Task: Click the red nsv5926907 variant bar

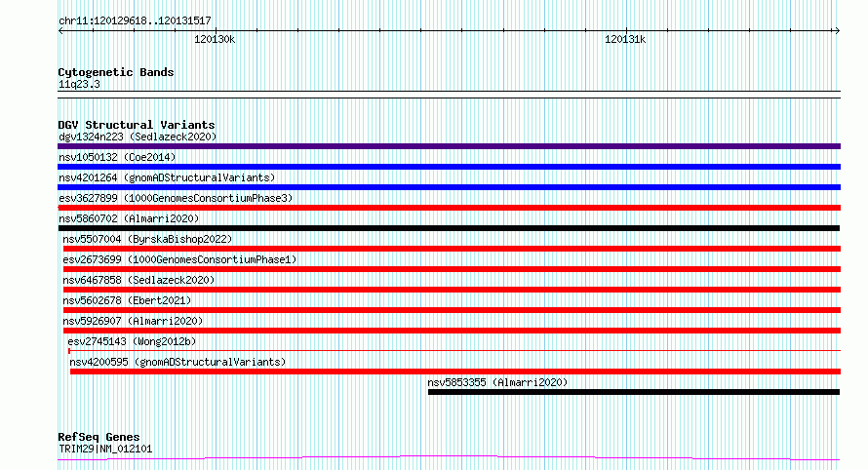Action: click(452, 331)
